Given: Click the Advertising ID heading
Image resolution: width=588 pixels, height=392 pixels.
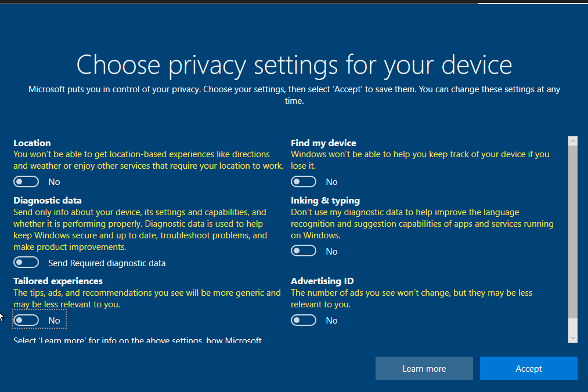Looking at the screenshot, I should (322, 281).
